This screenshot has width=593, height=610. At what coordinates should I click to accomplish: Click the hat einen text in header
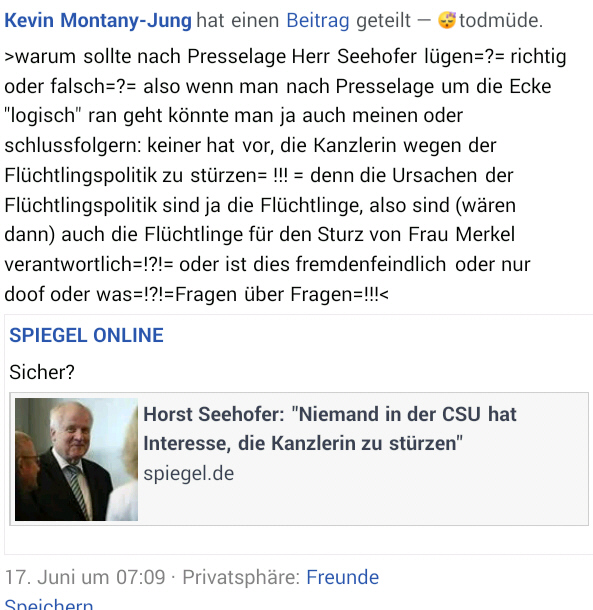click(238, 20)
